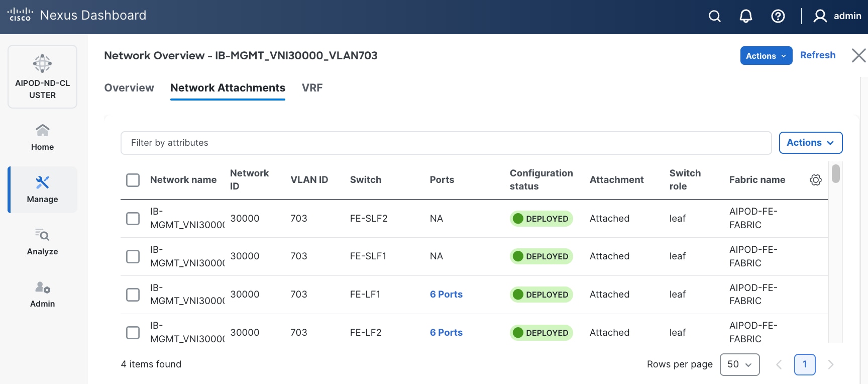Select the FE-LF1 row checkbox

pyautogui.click(x=133, y=295)
